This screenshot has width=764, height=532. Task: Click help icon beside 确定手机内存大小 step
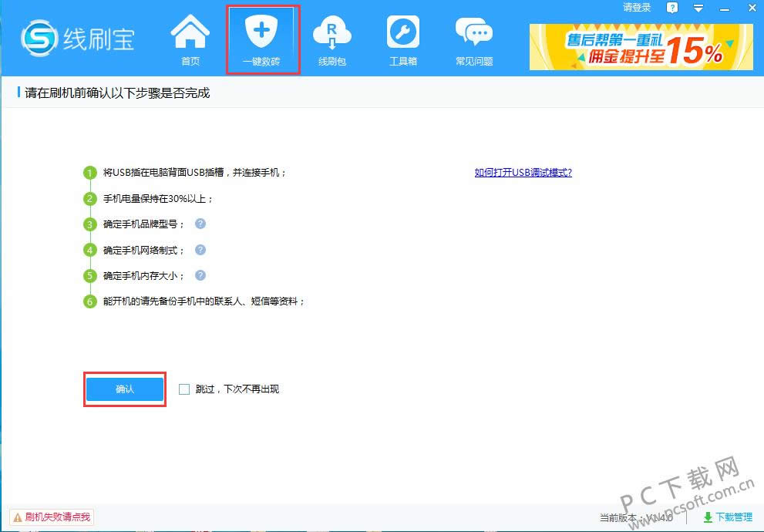[x=200, y=275]
